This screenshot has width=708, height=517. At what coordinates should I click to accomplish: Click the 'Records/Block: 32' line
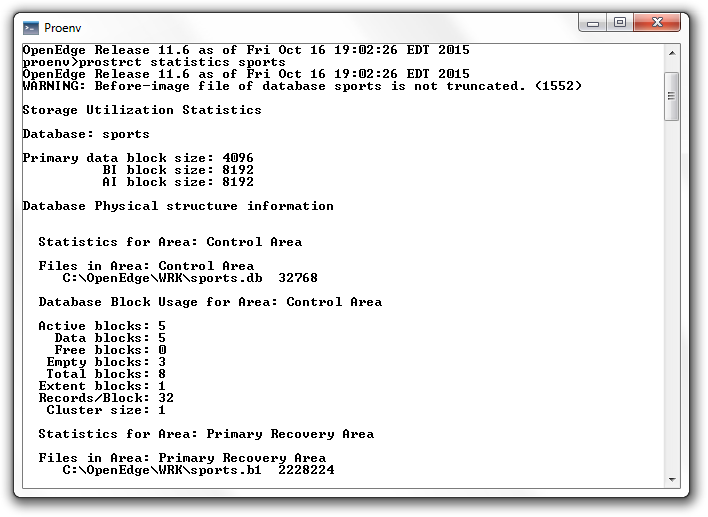(106, 398)
